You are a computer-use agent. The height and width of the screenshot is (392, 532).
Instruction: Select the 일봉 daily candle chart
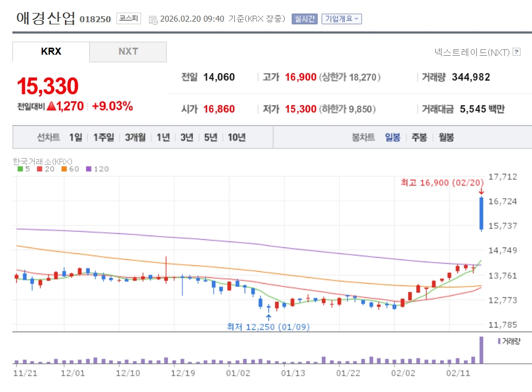[392, 137]
